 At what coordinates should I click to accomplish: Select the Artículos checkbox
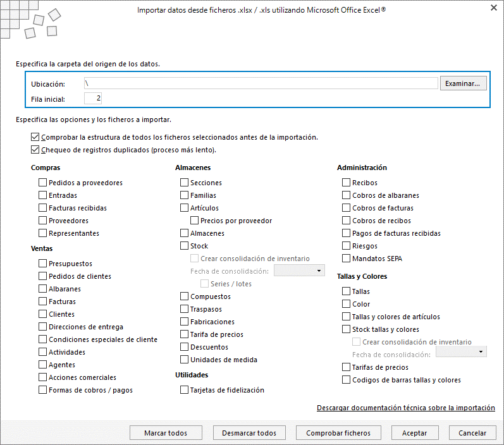184,208
